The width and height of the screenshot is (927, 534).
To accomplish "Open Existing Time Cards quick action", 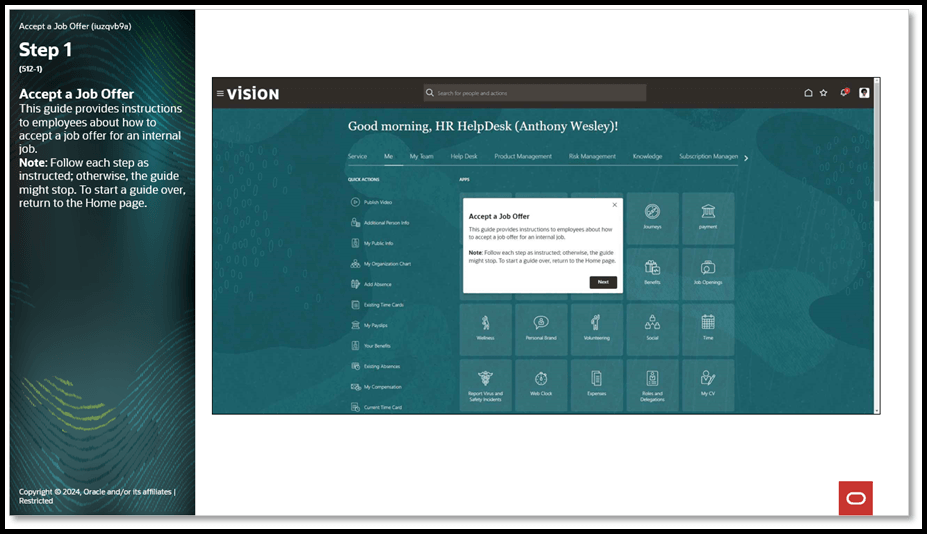I will point(377,305).
